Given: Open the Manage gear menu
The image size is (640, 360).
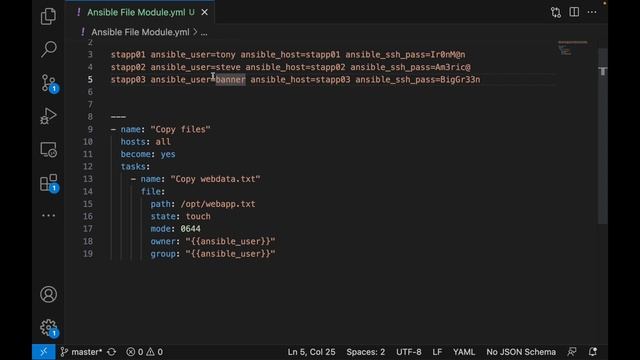Looking at the screenshot, I should click(49, 327).
